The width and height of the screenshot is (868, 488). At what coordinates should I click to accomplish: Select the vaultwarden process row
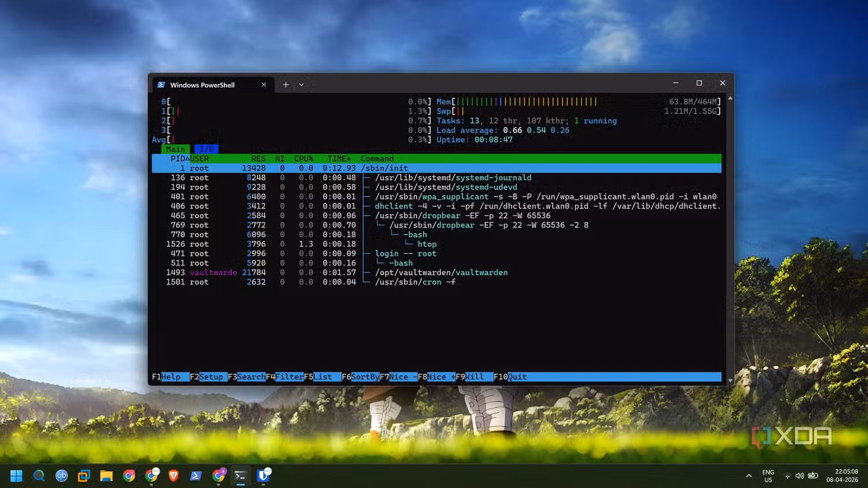pos(436,272)
